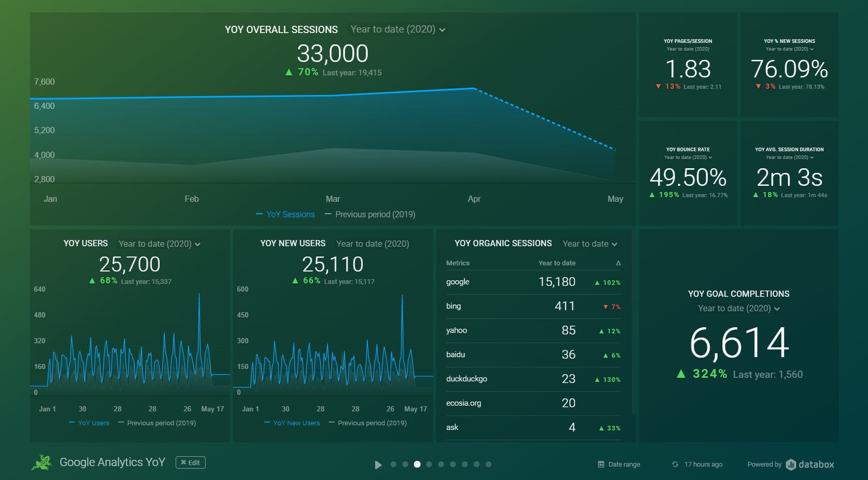Toggle Previous period (2019) legend in YoY Users chart

click(157, 423)
